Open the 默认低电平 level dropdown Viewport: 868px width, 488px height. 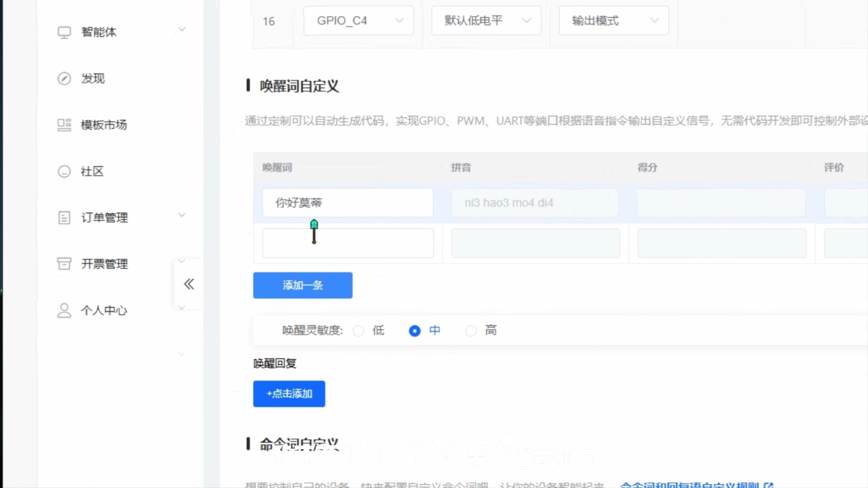click(486, 21)
